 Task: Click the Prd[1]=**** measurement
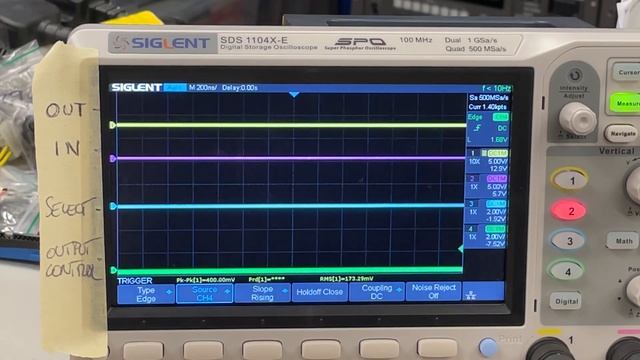tap(267, 280)
